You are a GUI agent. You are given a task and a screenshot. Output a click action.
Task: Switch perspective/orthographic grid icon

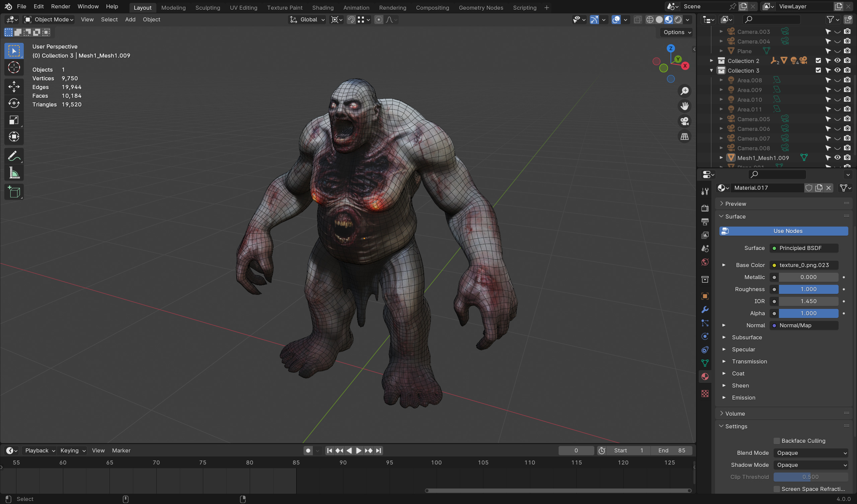coord(684,137)
